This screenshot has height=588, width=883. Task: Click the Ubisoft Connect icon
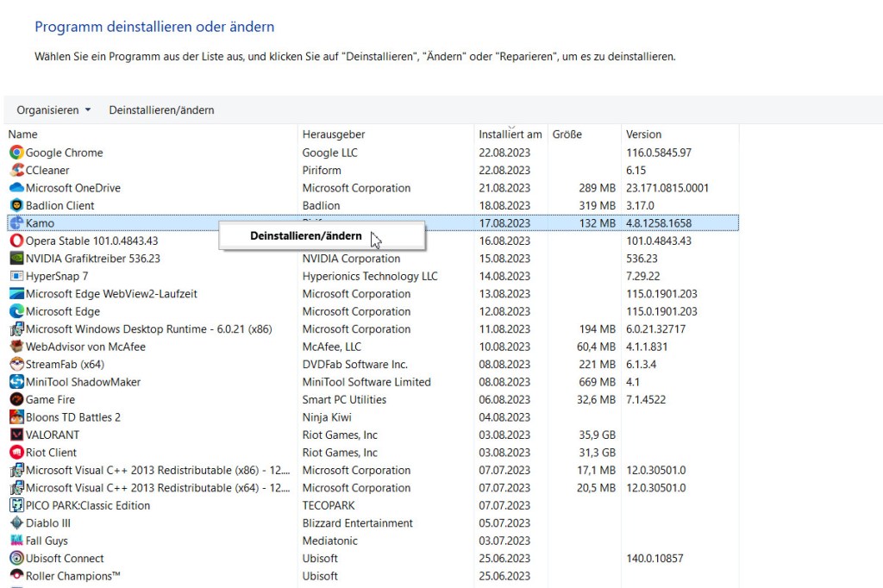(x=17, y=558)
